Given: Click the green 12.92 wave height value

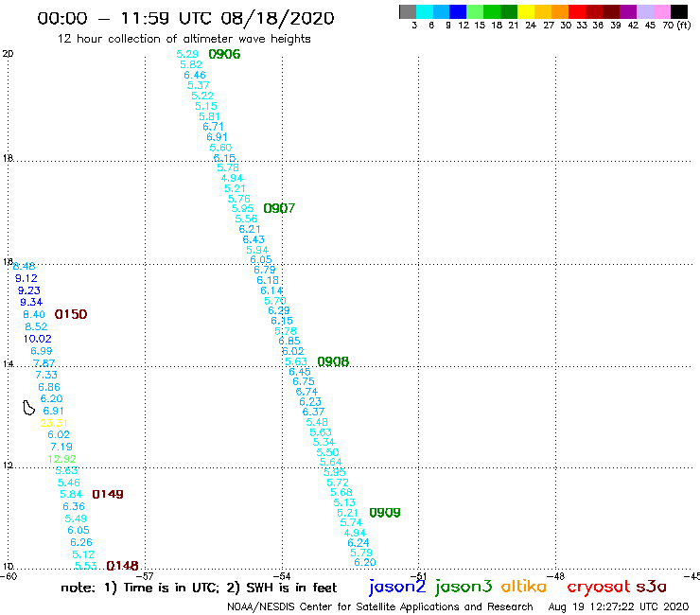Looking at the screenshot, I should (62, 459).
